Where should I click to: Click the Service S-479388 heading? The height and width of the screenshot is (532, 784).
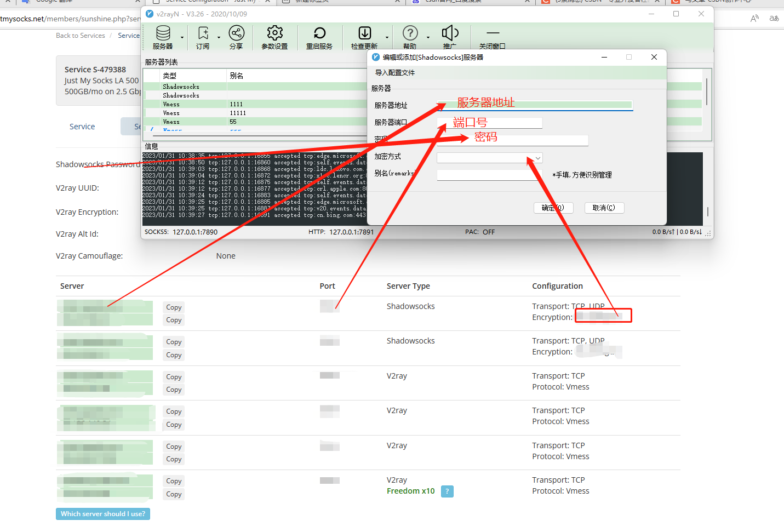click(x=95, y=70)
